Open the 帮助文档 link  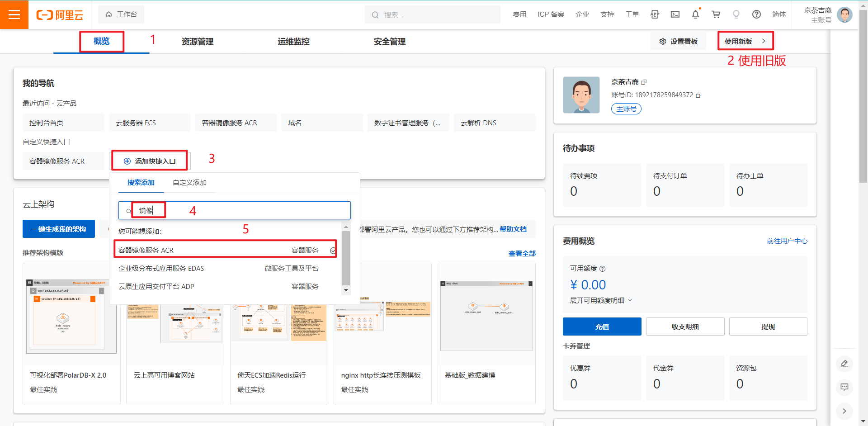point(513,229)
